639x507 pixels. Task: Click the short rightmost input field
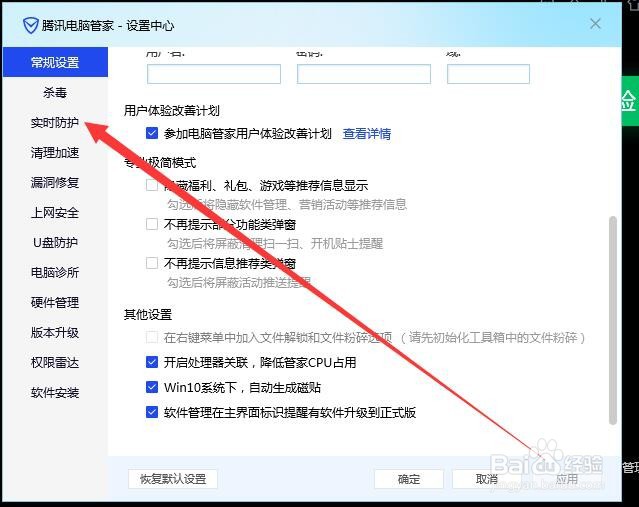pos(488,74)
